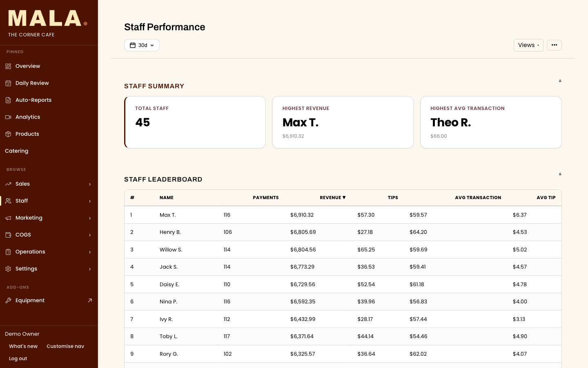Viewport: 588px width, 368px height.
Task: Click the Sales trend icon
Action: coord(8,184)
